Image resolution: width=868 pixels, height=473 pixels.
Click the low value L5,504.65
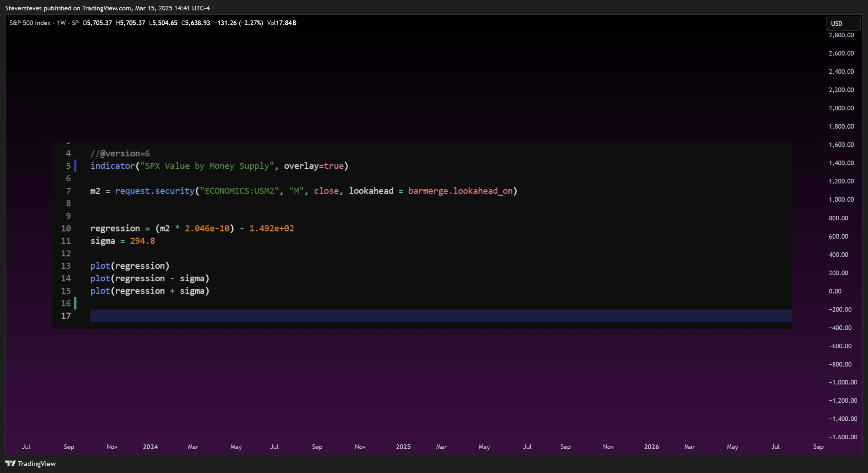pyautogui.click(x=163, y=23)
